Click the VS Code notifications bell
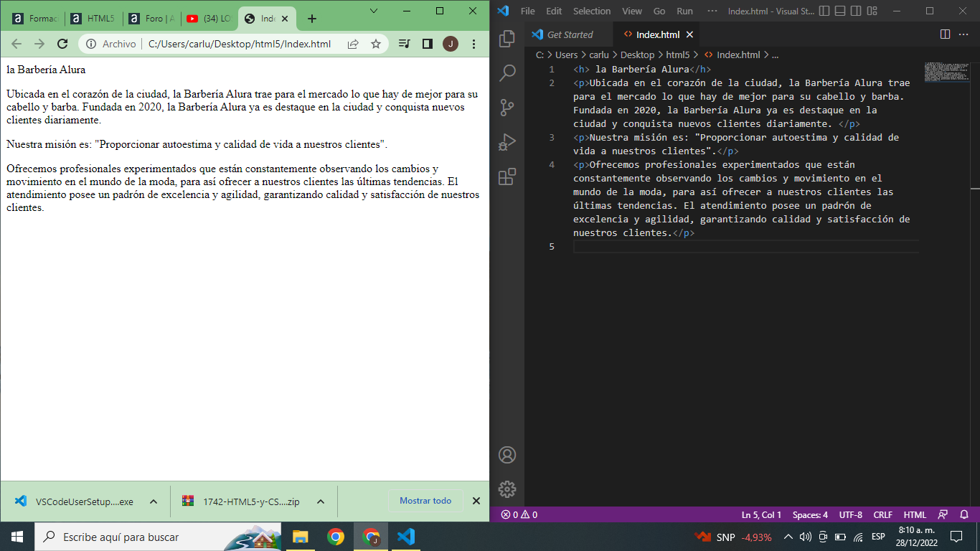Viewport: 980px width, 551px height. click(x=965, y=514)
